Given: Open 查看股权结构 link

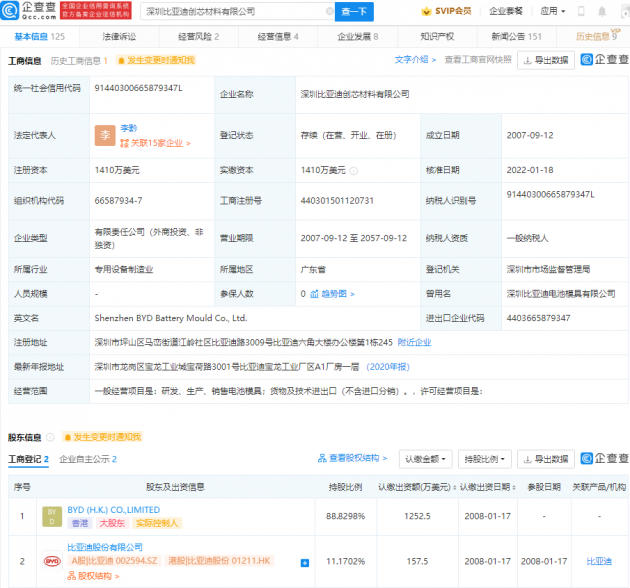Looking at the screenshot, I should (352, 458).
